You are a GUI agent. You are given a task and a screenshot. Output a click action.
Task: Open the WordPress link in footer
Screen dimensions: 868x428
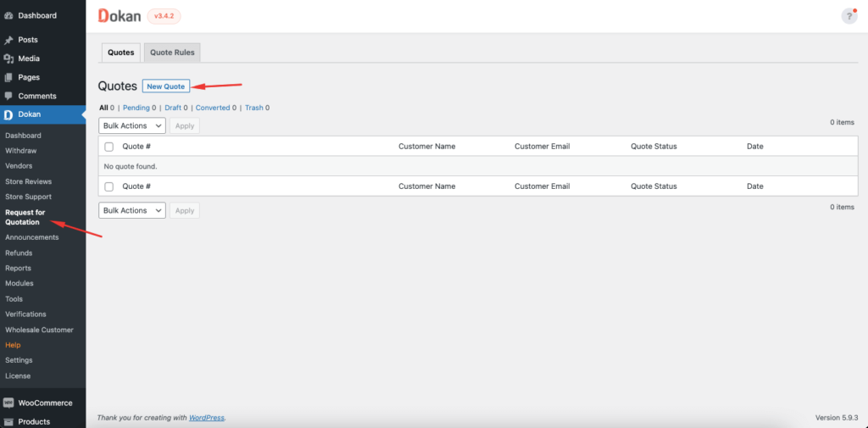click(x=207, y=418)
